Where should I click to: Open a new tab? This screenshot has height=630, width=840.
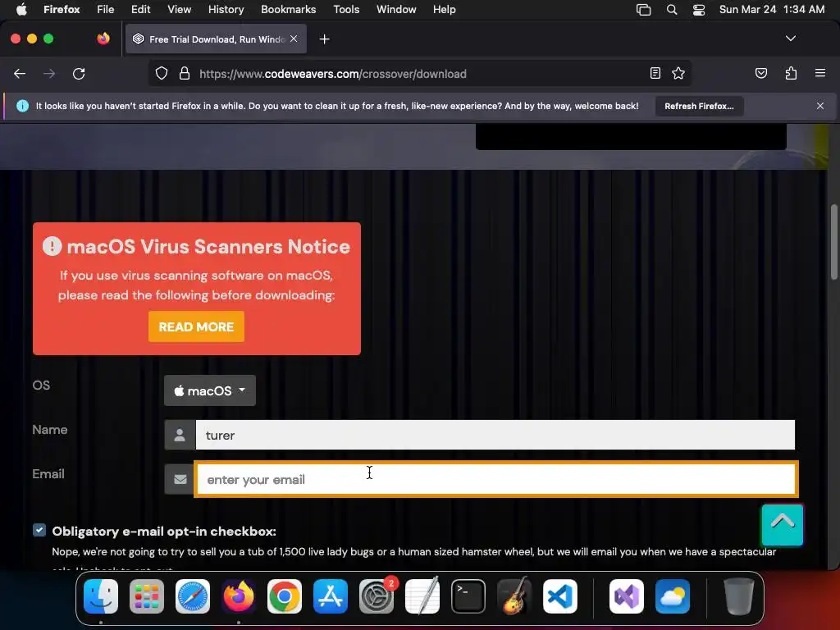(x=324, y=39)
